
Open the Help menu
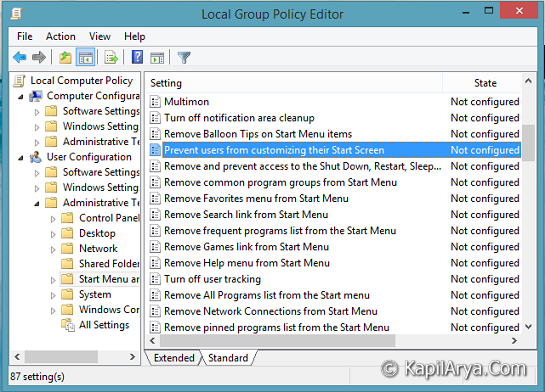[135, 36]
